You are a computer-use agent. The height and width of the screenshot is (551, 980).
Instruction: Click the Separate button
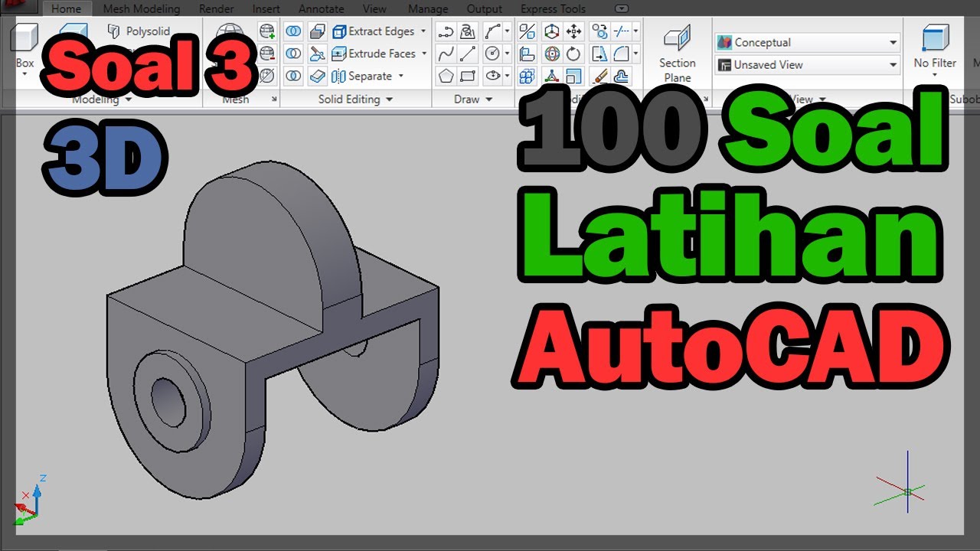pos(362,76)
